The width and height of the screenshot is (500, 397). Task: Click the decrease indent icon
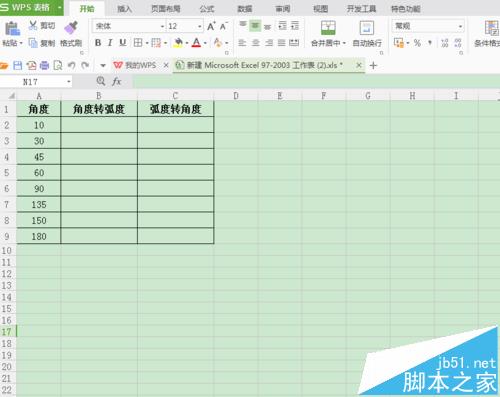[282, 25]
